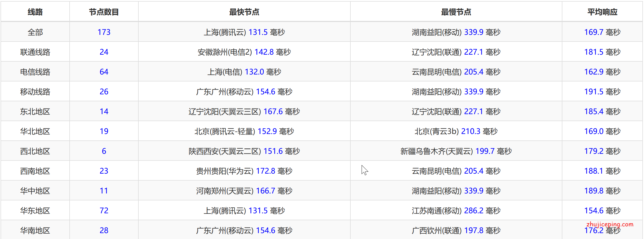Click node count 28 for 华南地区
This screenshot has height=239, width=644.
[x=104, y=230]
